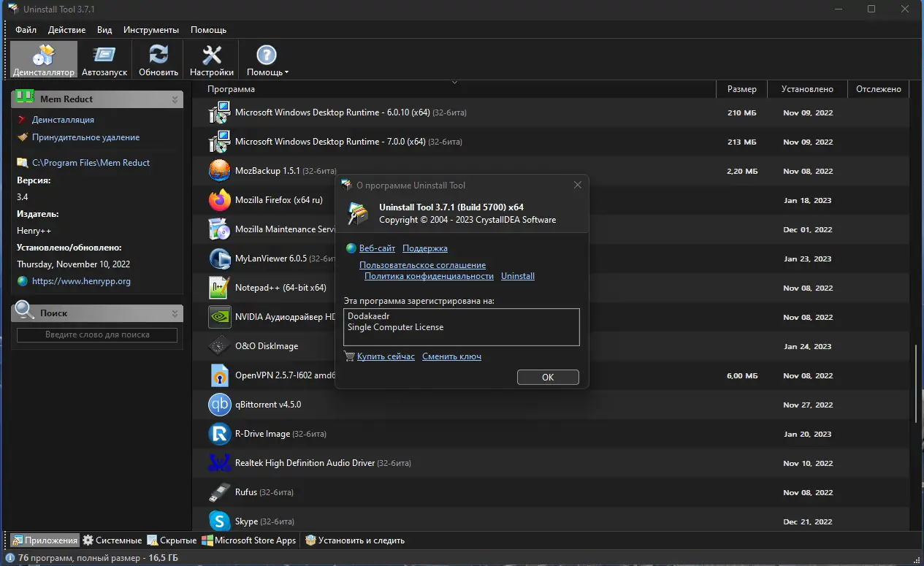Image resolution: width=924 pixels, height=566 pixels.
Task: Open the Помощь menu in the menu bar
Action: [x=208, y=30]
